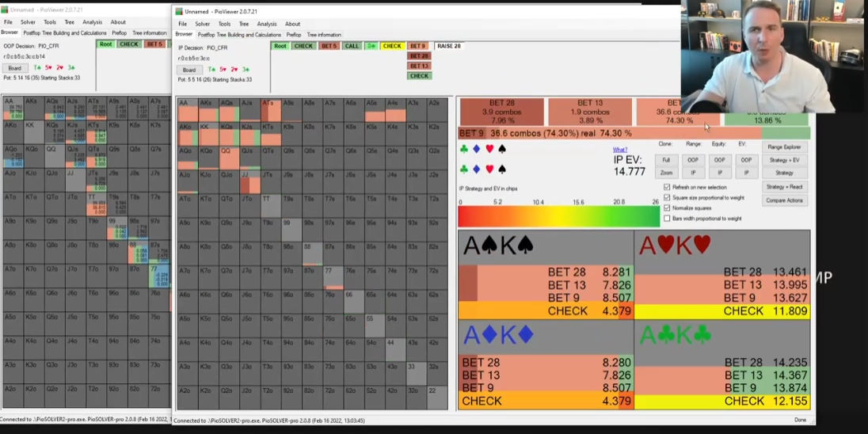The width and height of the screenshot is (868, 434).
Task: Click the upper-row blue diamond suit icon
Action: [477, 149]
